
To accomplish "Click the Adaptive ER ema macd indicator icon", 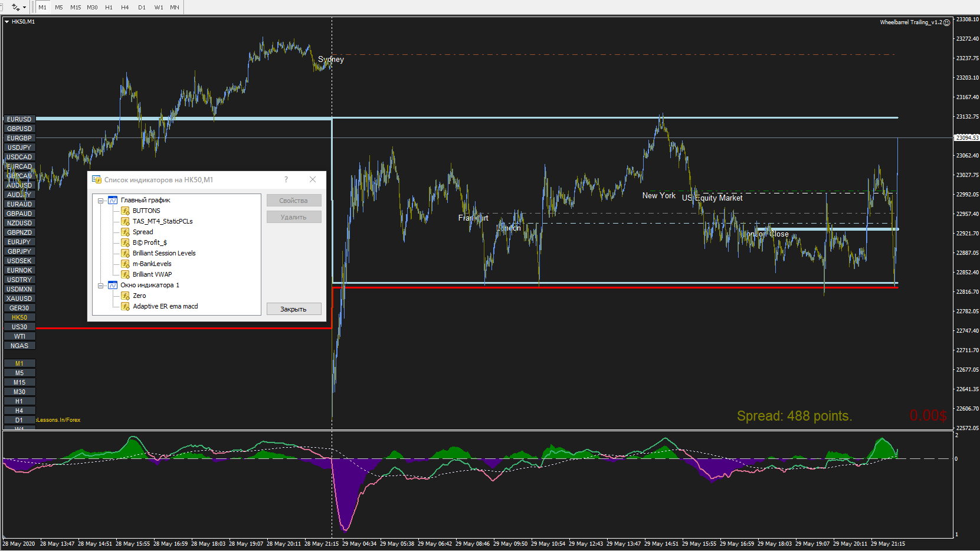I will click(x=125, y=306).
